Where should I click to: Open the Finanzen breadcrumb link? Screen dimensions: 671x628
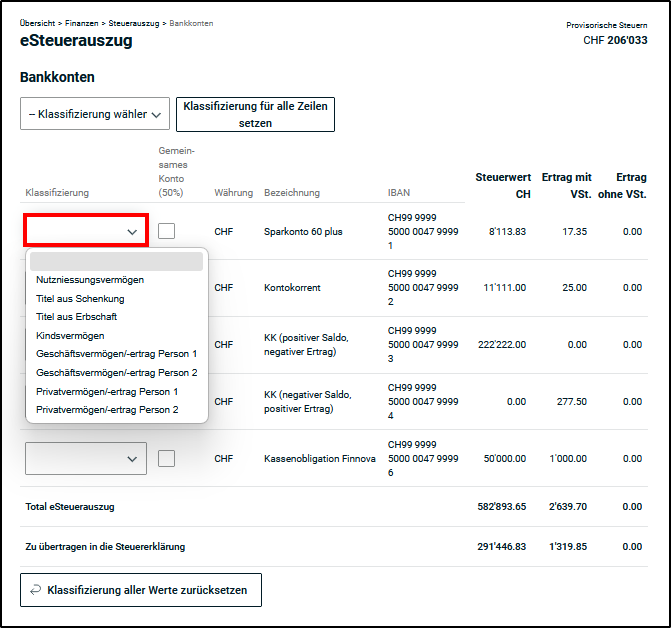(82, 22)
